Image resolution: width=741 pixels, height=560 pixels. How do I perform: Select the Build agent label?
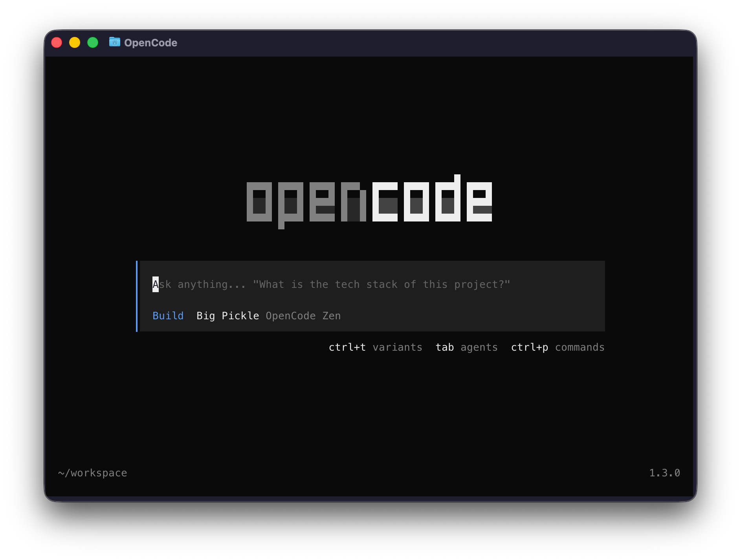(x=168, y=316)
